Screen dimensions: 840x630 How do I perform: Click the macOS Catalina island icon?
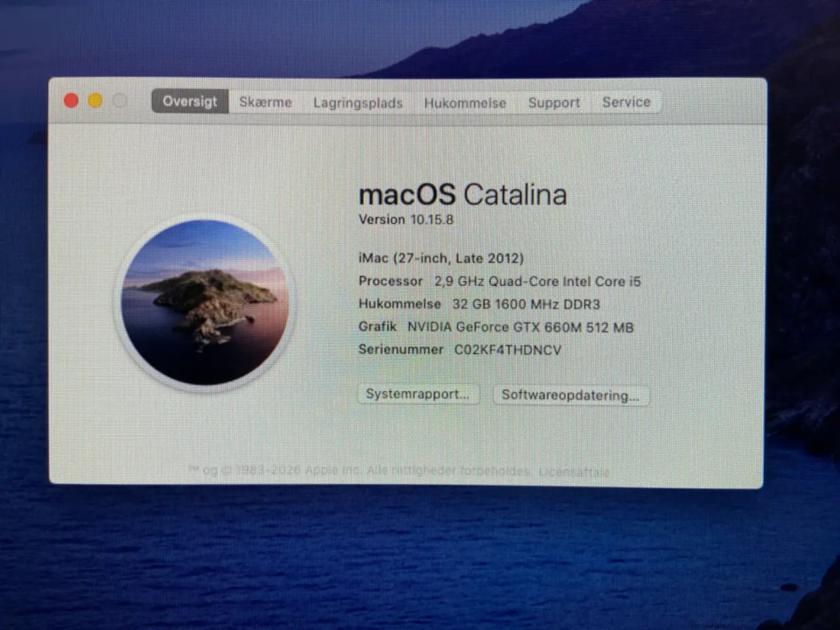205,303
